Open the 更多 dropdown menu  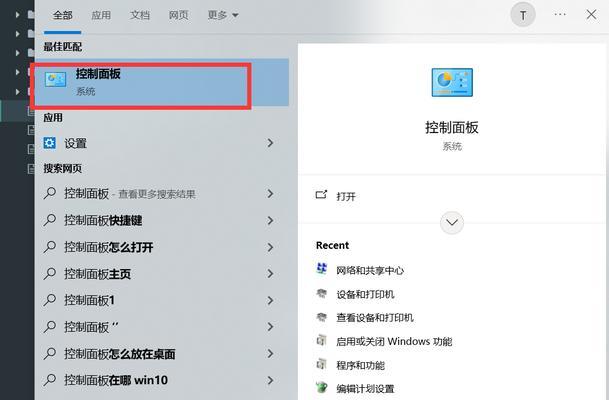223,15
